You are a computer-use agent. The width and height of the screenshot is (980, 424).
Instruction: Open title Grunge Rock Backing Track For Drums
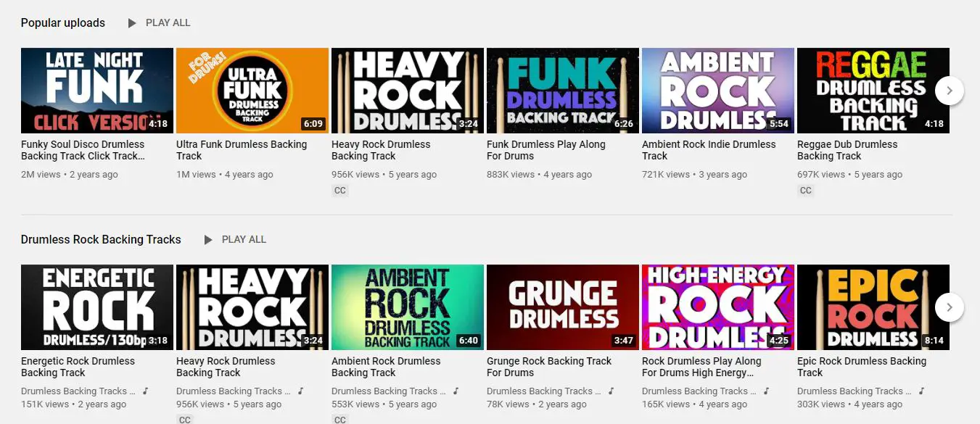549,367
